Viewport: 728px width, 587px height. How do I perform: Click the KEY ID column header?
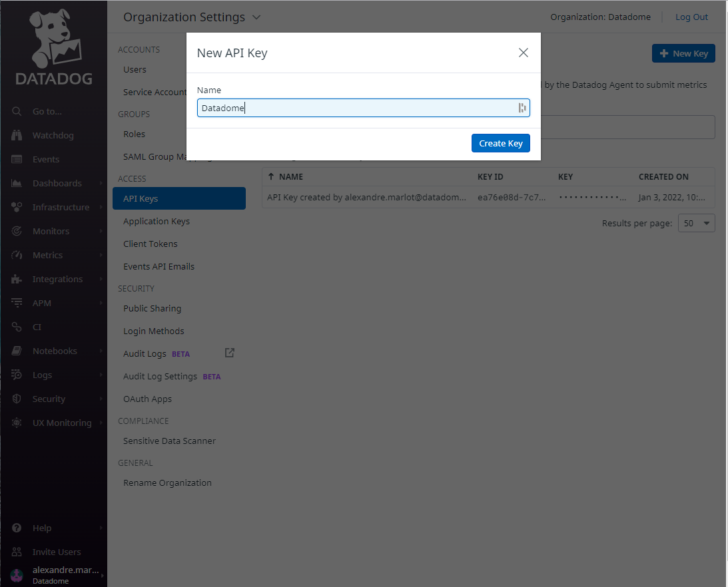(490, 177)
